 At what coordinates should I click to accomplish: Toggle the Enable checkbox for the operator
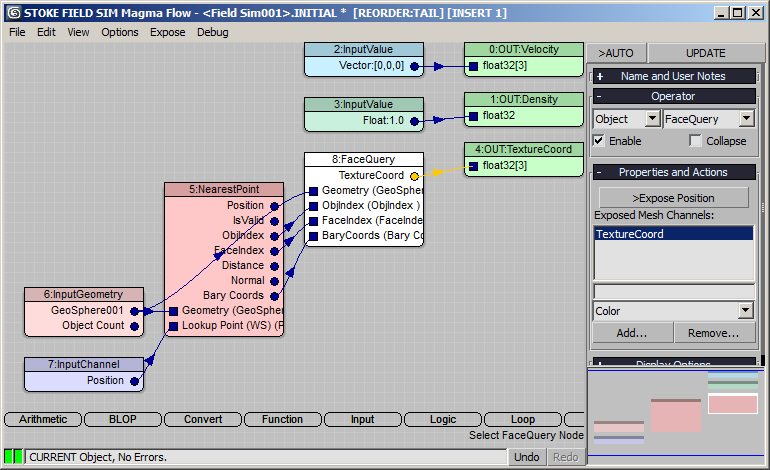pyautogui.click(x=599, y=140)
